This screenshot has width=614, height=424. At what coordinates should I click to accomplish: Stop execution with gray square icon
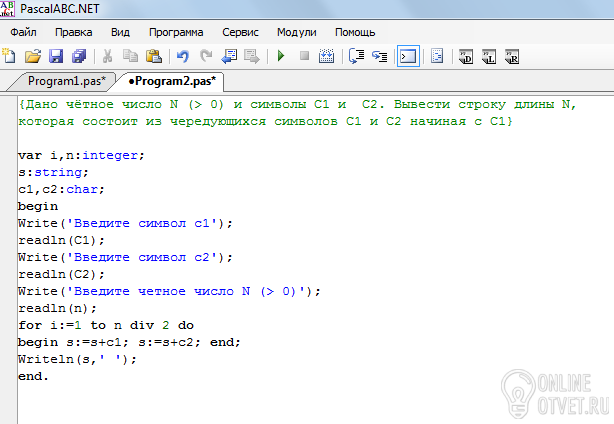coord(304,56)
